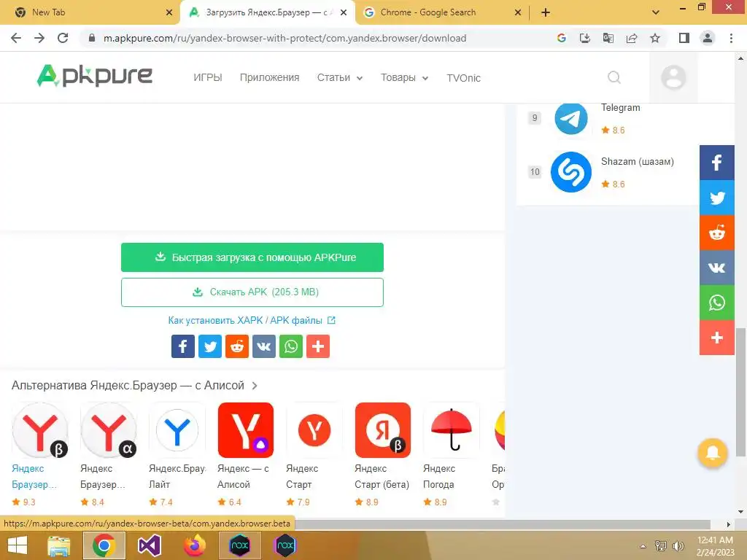Viewport: 747px width, 560px height.
Task: Open the TVOnic menu item
Action: [463, 78]
